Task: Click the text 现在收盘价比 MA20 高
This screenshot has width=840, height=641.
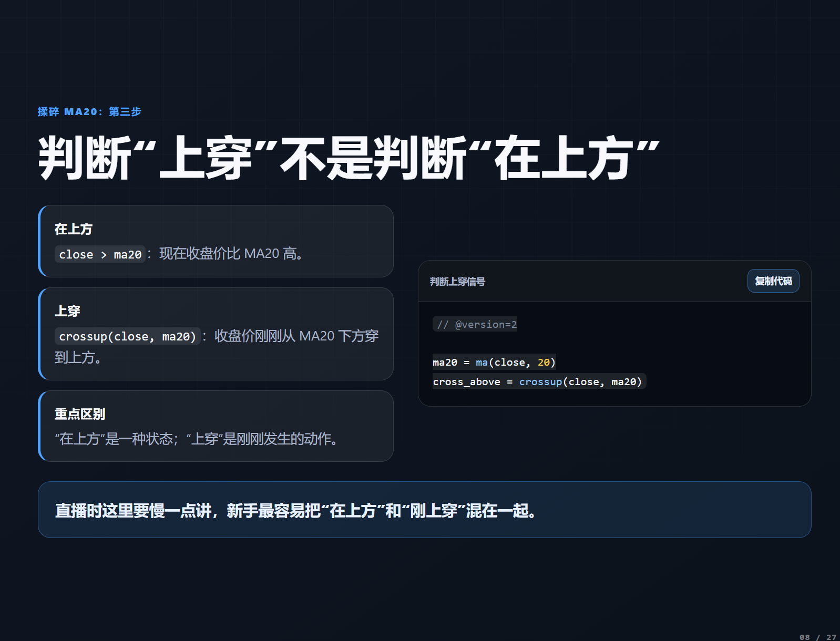Action: pyautogui.click(x=227, y=254)
